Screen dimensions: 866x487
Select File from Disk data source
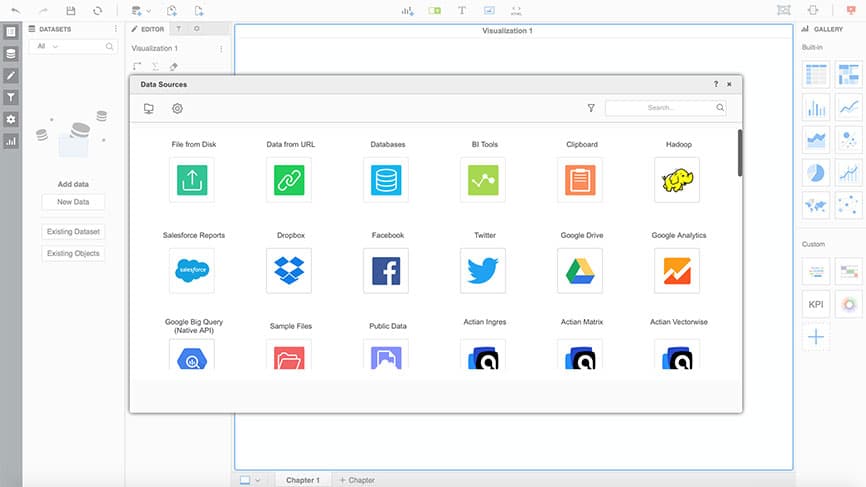[x=192, y=180]
